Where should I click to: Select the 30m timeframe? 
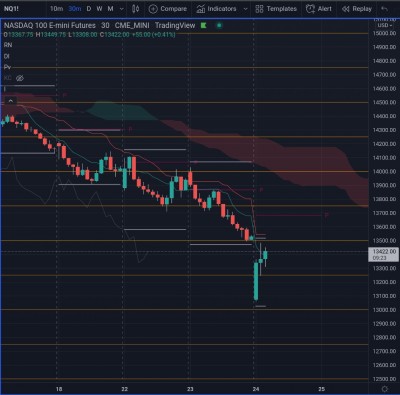click(x=75, y=9)
